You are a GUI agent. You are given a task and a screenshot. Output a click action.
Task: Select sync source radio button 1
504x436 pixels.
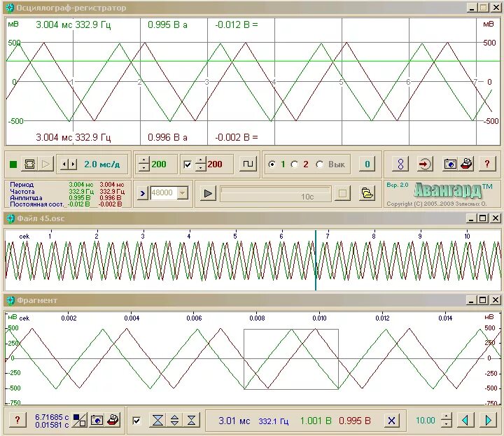(x=272, y=164)
